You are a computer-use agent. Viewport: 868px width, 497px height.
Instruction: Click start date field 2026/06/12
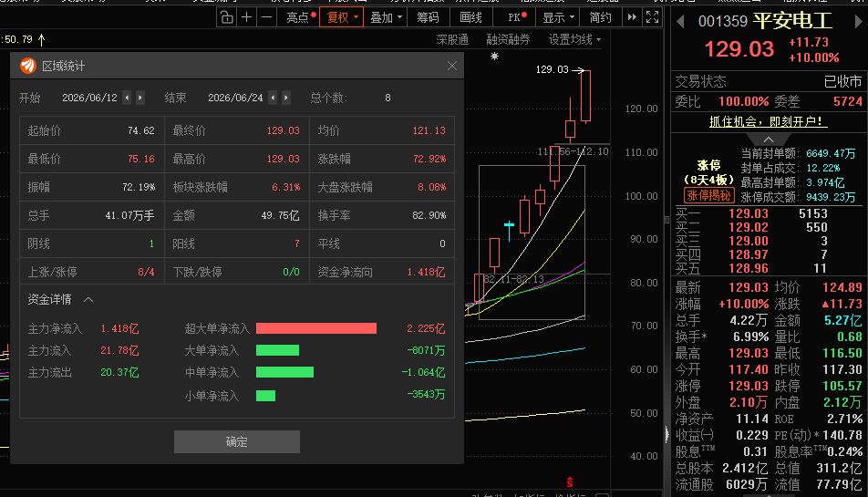tap(89, 98)
